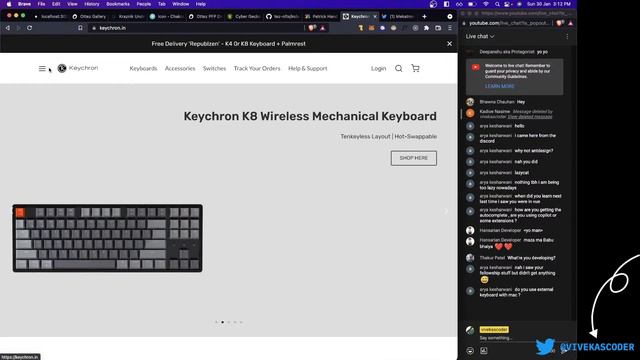Go back in the Brave browser
The image size is (640, 360).
pos(8,28)
